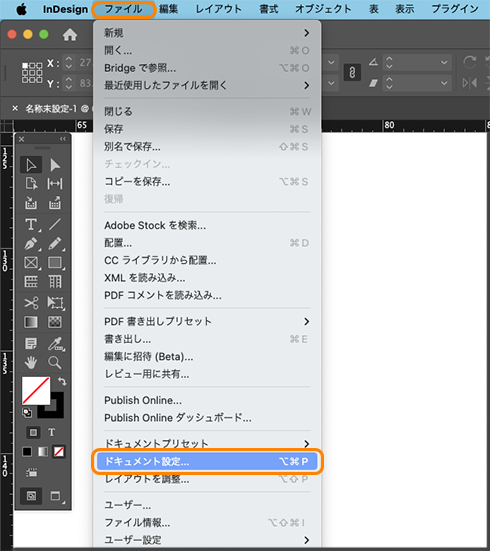Select the Type tool
Screen dimensions: 490x551
[x=31, y=224]
